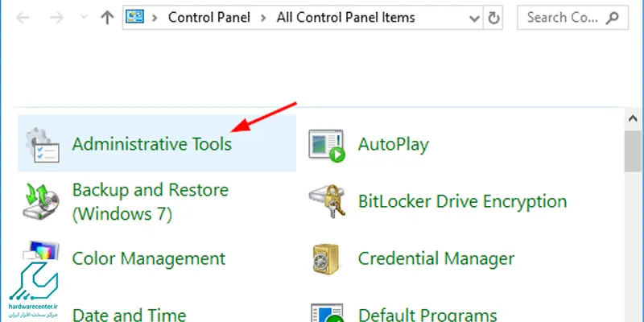Refresh the Control Panel view
644x322 pixels.
point(493,18)
